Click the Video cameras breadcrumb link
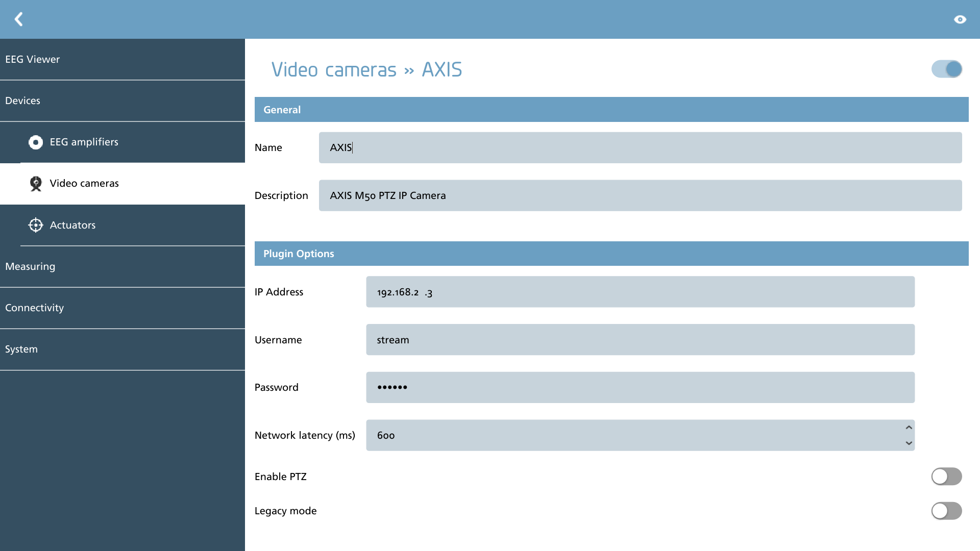980x551 pixels. [334, 69]
